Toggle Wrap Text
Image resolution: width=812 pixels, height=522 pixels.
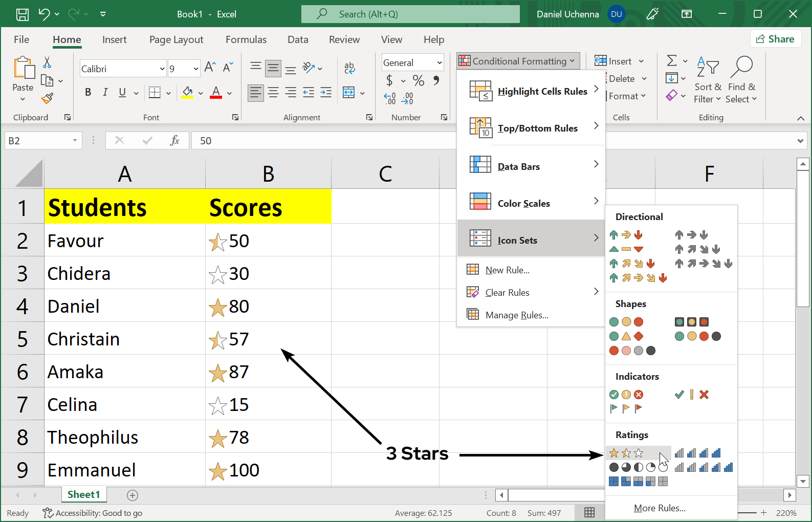pyautogui.click(x=349, y=68)
